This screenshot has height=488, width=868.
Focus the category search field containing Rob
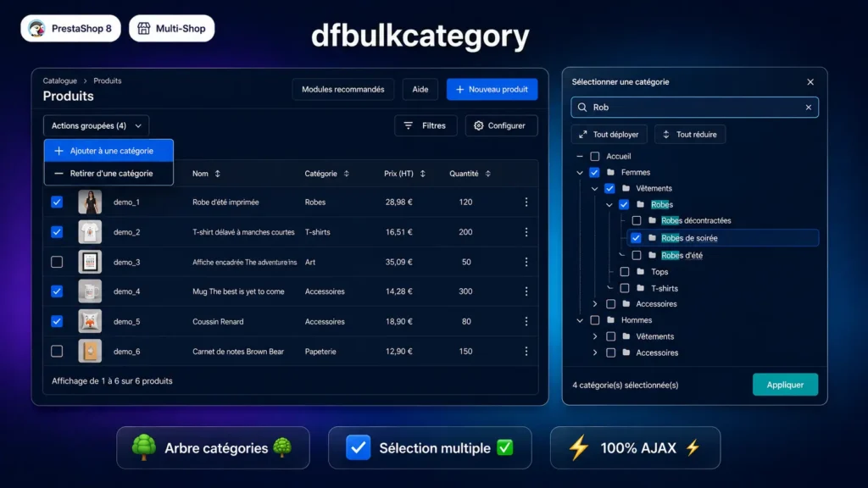pyautogui.click(x=695, y=108)
